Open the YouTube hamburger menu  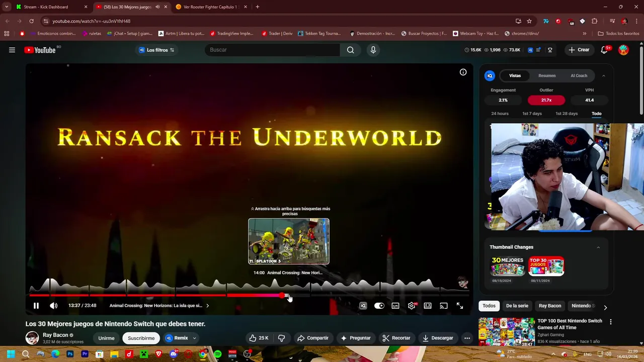[12, 50]
